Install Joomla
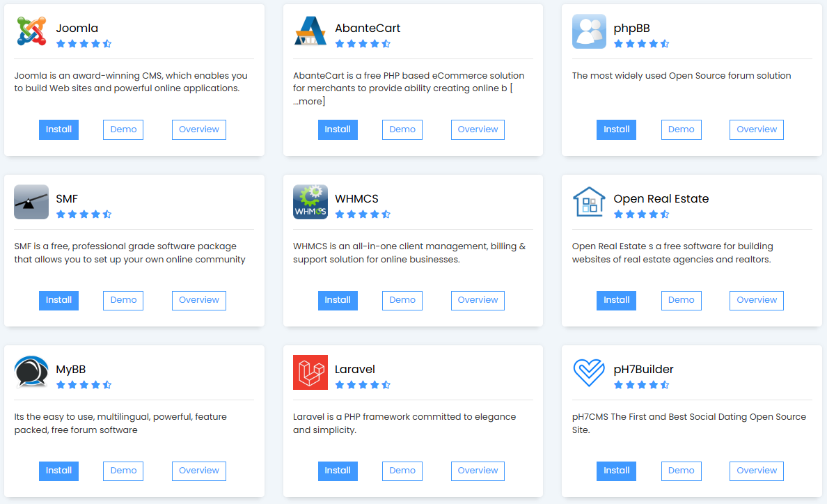Image resolution: width=827 pixels, height=504 pixels. tap(58, 129)
